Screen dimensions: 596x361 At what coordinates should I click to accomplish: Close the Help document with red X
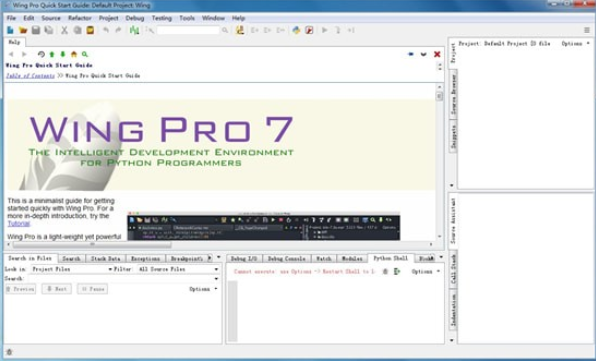tap(437, 54)
